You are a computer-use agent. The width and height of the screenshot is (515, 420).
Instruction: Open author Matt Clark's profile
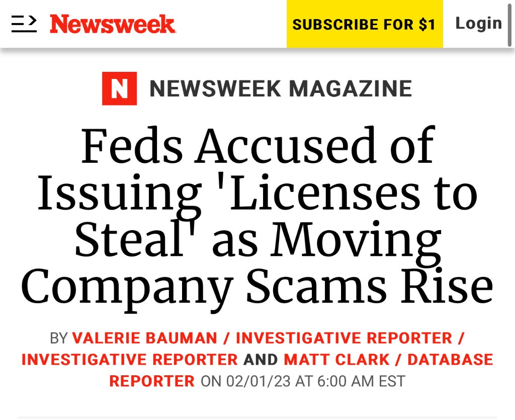(336, 360)
